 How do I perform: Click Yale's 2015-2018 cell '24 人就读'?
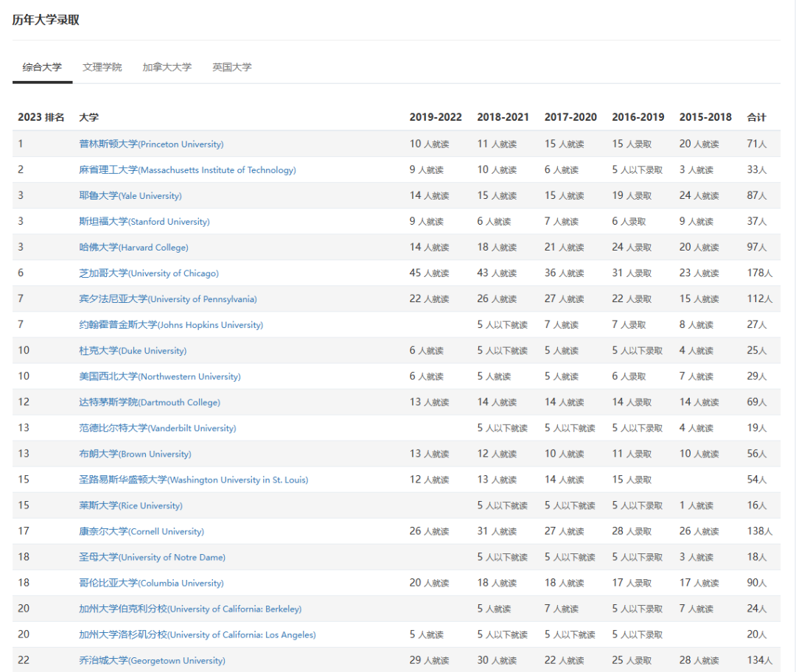(x=699, y=196)
